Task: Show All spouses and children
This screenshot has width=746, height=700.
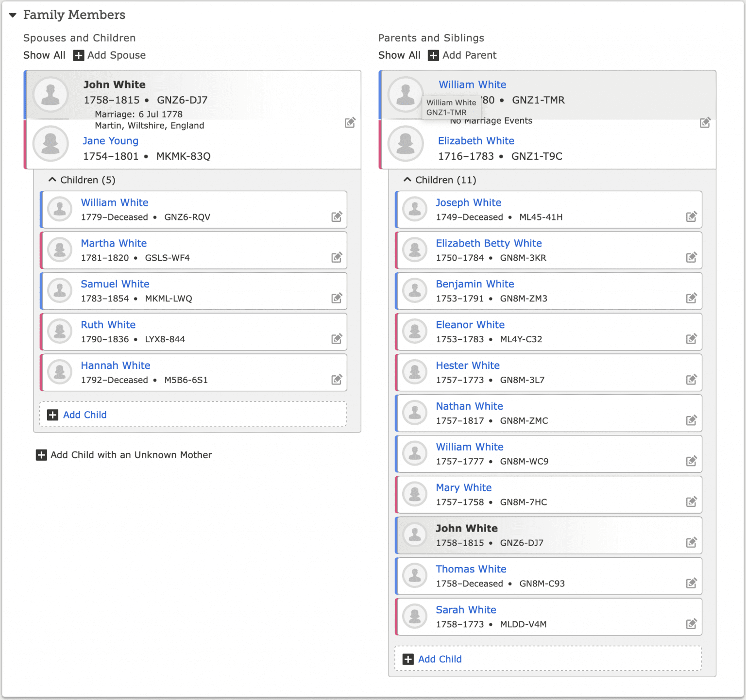Action: [44, 55]
